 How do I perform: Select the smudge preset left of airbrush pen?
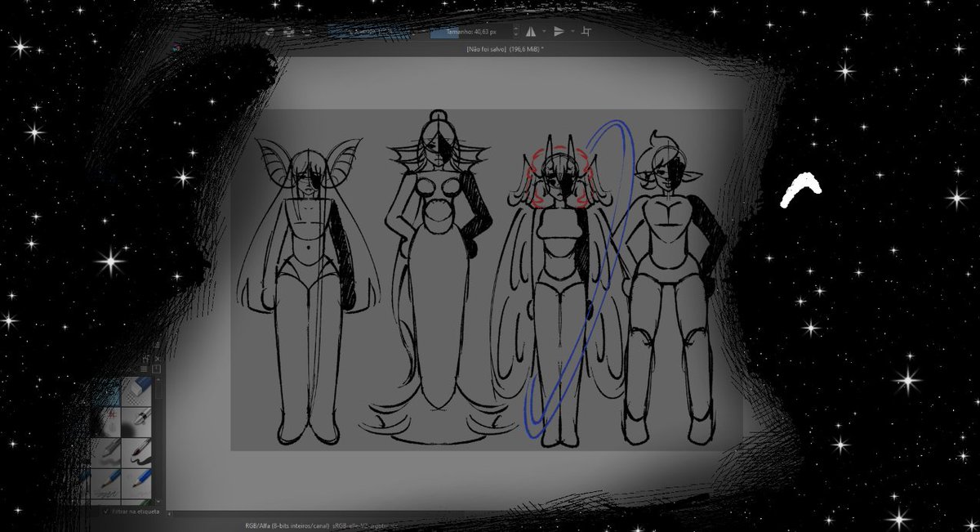pos(106,421)
